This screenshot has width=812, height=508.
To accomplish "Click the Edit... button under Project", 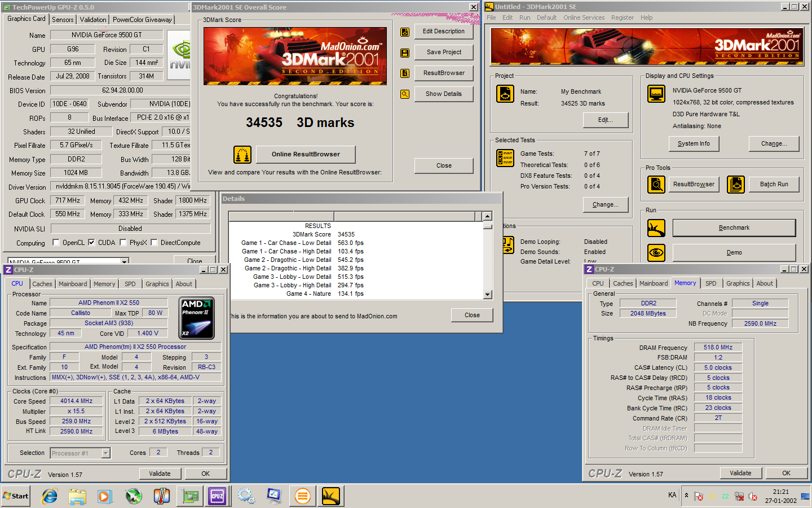I will (x=606, y=120).
